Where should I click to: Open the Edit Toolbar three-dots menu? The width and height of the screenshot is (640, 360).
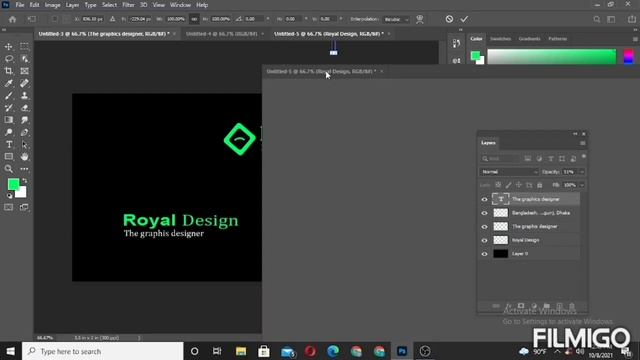(24, 169)
